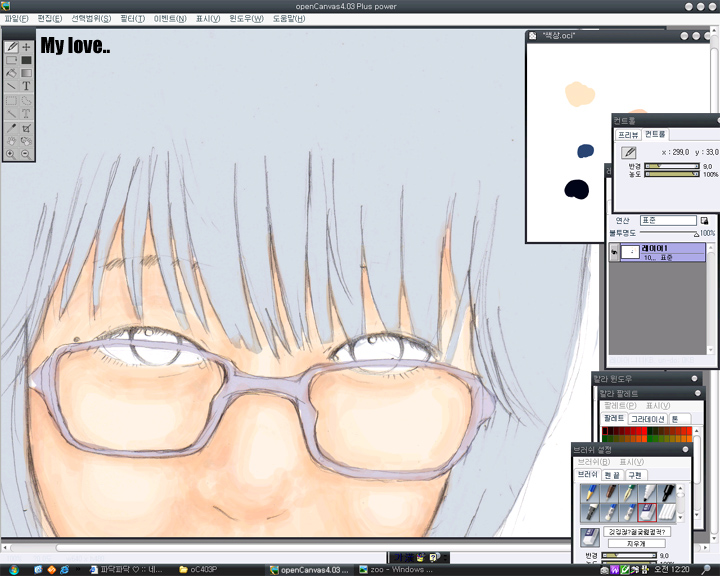Choose the brown pencil brush preset
The width and height of the screenshot is (720, 576).
(x=609, y=493)
